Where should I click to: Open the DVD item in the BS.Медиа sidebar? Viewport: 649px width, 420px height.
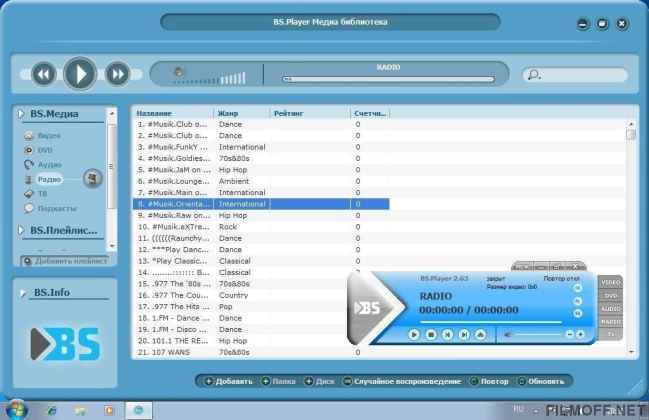(x=45, y=149)
